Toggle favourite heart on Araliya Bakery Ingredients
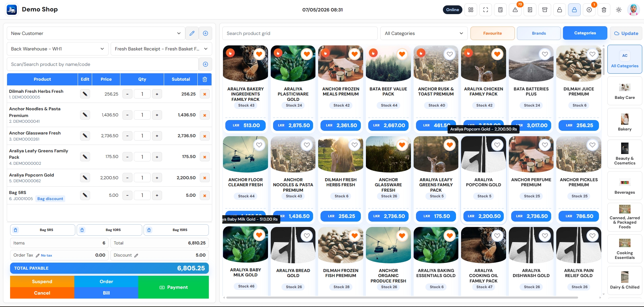The image size is (644, 307). (259, 54)
